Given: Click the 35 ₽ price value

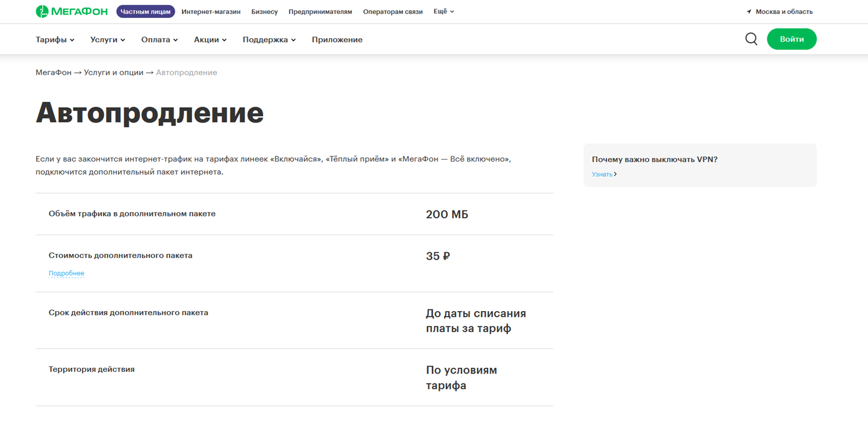Looking at the screenshot, I should [438, 256].
